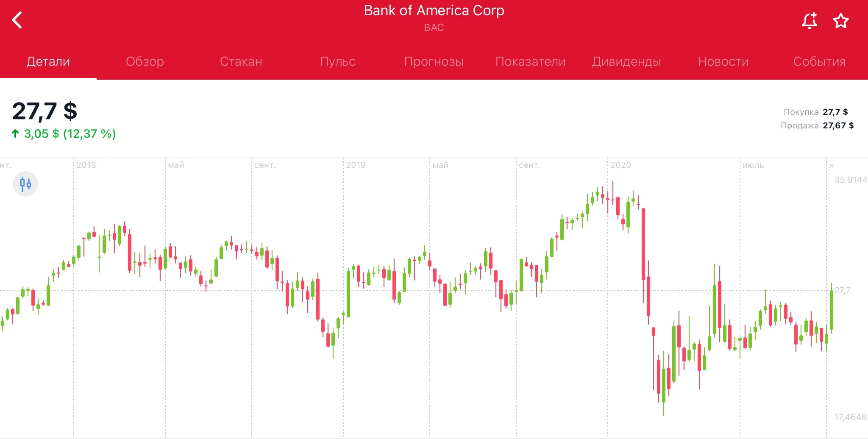Switch to the Обзор tab

coord(145,61)
